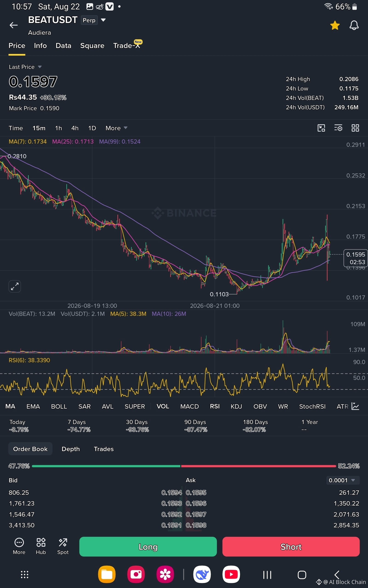
Task: Switch to the Data tab
Action: 63,46
